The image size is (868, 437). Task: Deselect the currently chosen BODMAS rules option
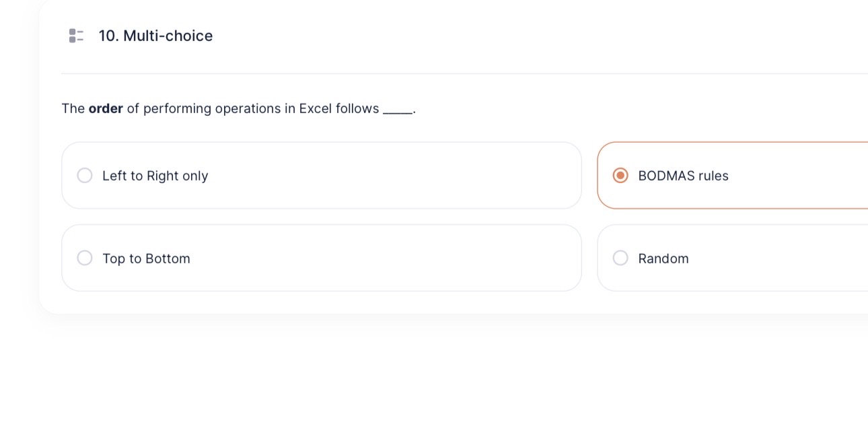(620, 175)
